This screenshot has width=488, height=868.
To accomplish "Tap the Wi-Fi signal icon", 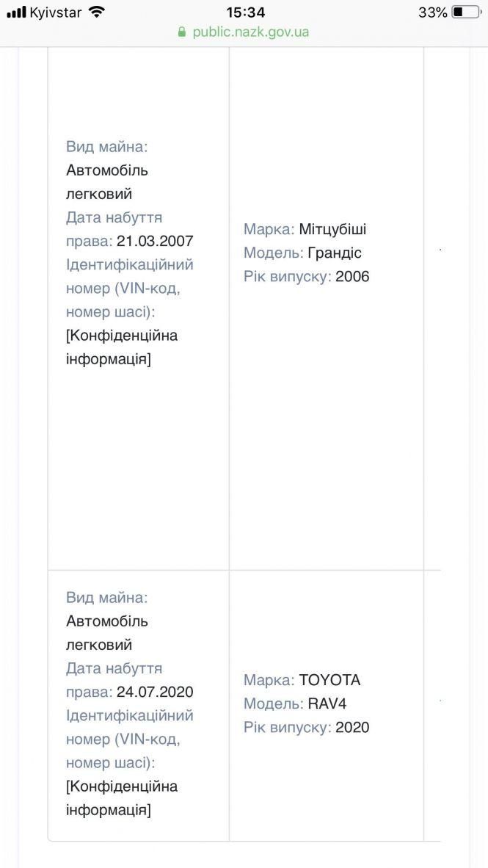I will 96,12.
